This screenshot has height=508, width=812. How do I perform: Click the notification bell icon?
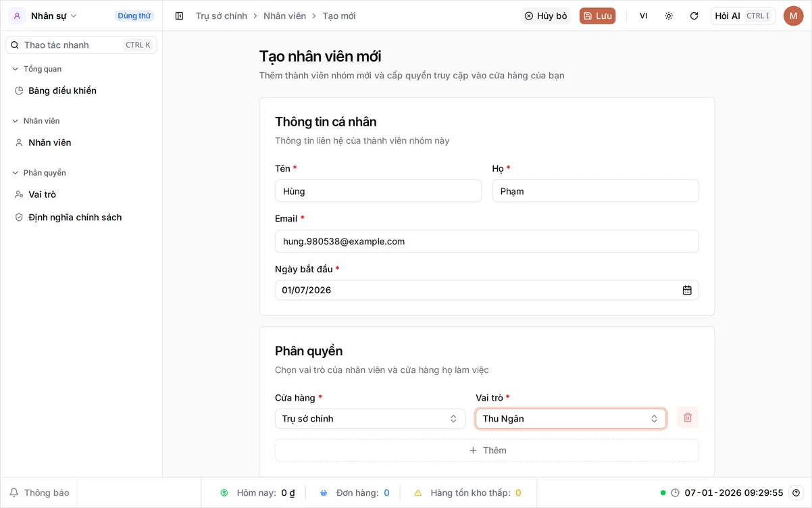click(x=14, y=492)
